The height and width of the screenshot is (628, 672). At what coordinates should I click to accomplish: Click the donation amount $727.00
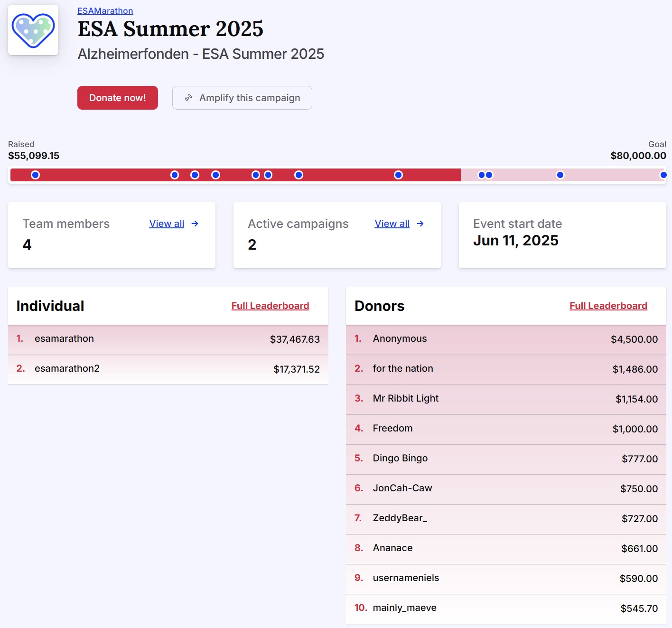(640, 519)
